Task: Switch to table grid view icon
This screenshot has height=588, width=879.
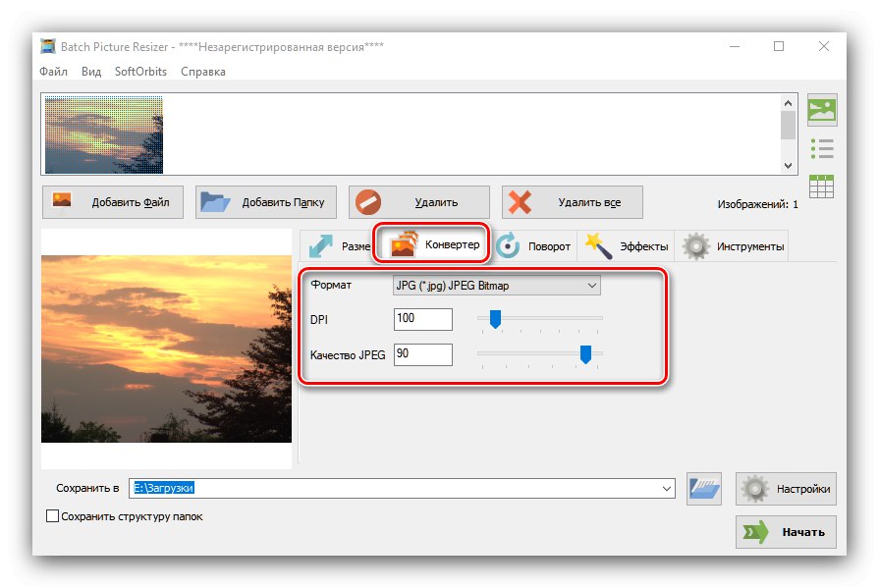Action: (x=821, y=187)
